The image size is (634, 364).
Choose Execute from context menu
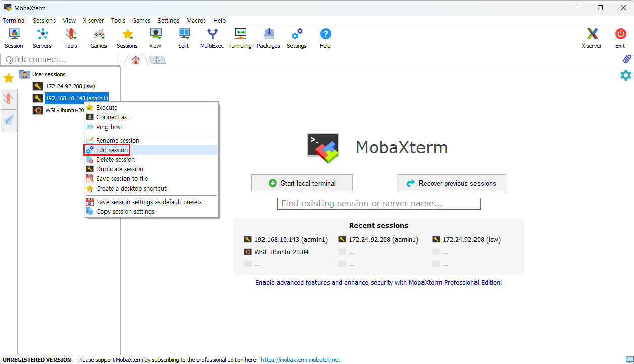coord(151,108)
